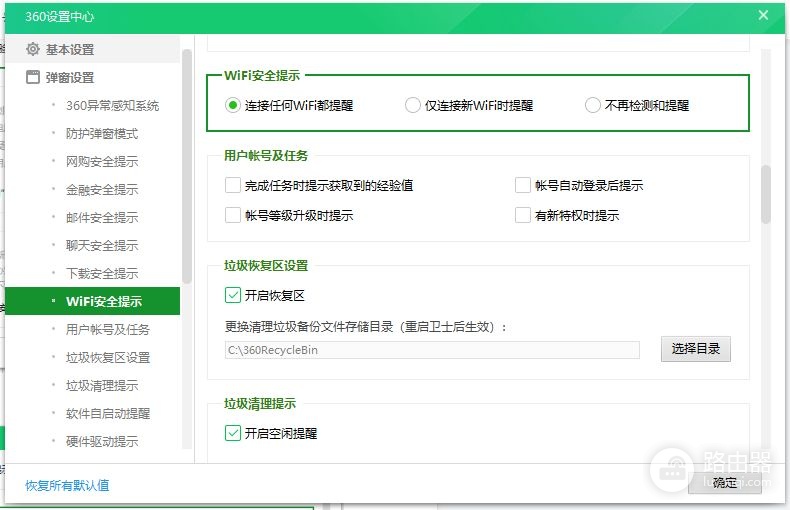Close the 360设置中心 dialog
The width and height of the screenshot is (790, 510).
[763, 15]
